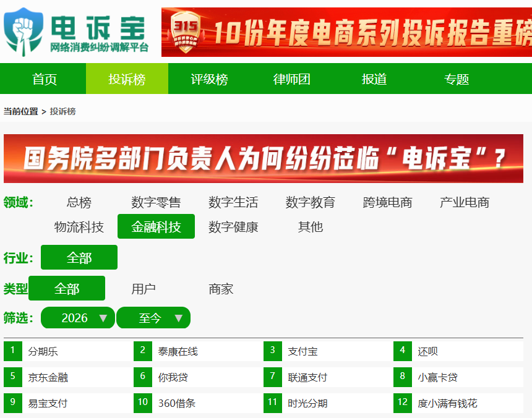The width and height of the screenshot is (532, 418).
Task: Select the 投诉榜 navigation tab
Action: [x=127, y=79]
